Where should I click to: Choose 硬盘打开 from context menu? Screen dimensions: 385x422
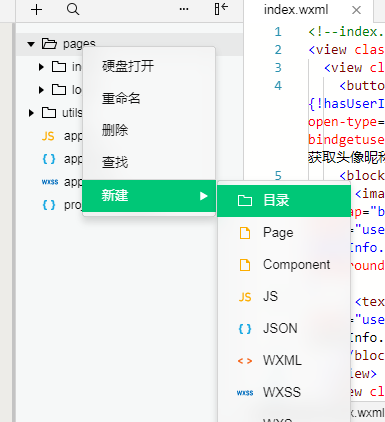(149, 66)
